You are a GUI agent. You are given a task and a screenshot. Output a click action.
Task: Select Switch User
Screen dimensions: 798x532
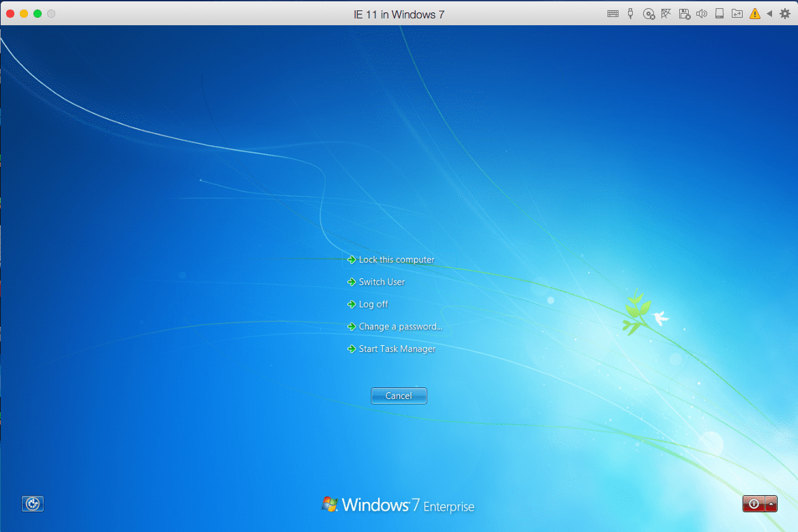pyautogui.click(x=381, y=282)
